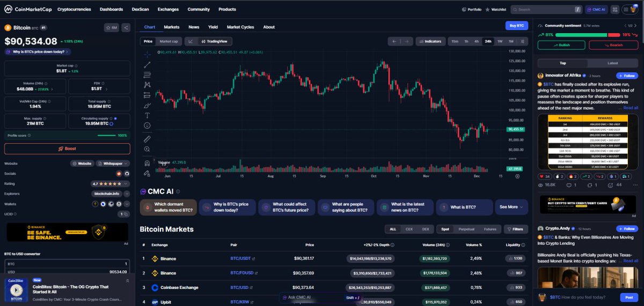Select the trend line drawing tool
The image size is (644, 306).
(x=147, y=64)
